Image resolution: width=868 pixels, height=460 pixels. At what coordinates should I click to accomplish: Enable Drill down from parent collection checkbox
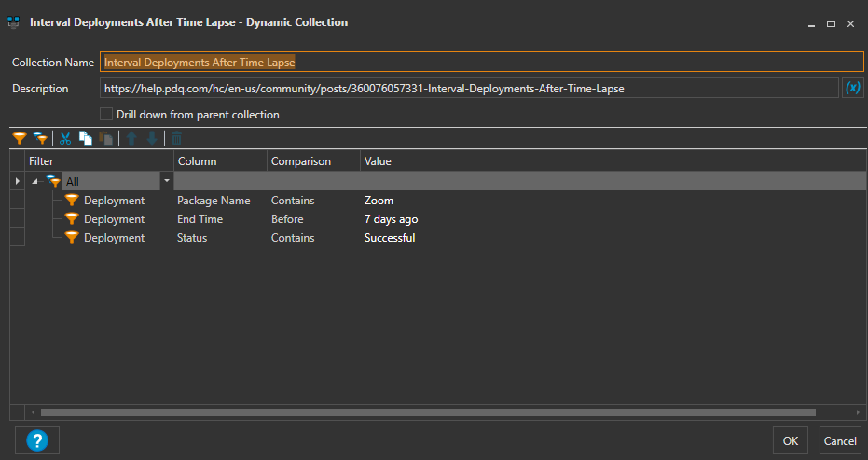click(106, 115)
